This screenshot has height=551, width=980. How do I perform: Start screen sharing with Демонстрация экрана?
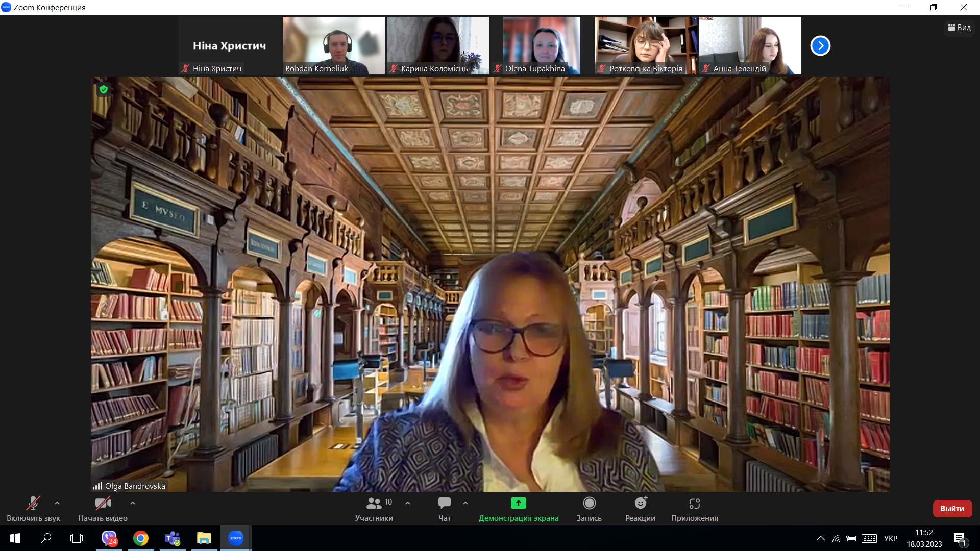click(519, 509)
